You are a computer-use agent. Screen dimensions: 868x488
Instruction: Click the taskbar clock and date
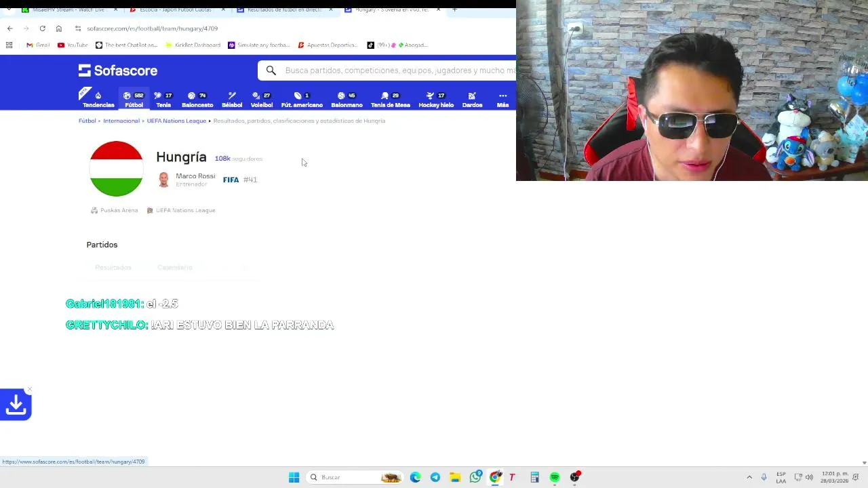tap(834, 477)
